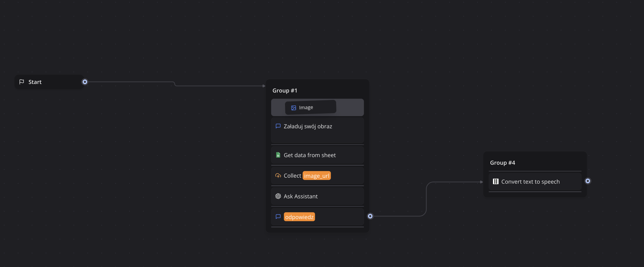Click the output port on Group #4
Screen dimensions: 644x267
(588, 181)
